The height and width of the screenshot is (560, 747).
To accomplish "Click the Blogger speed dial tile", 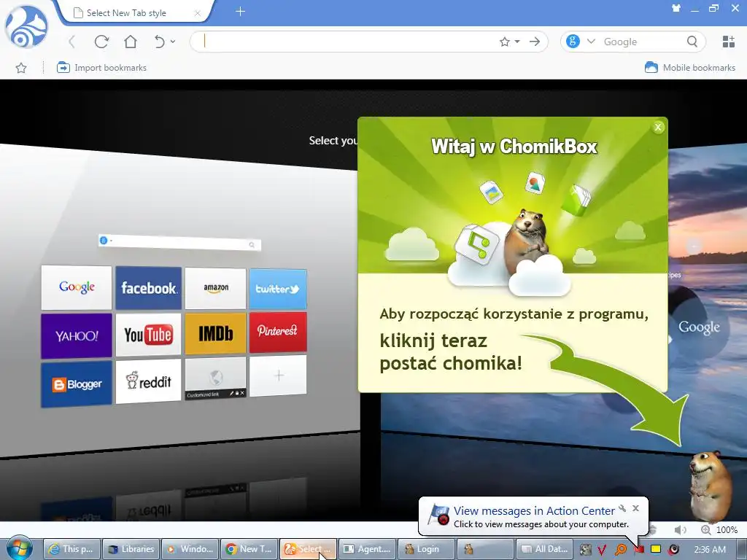I will pos(76,384).
